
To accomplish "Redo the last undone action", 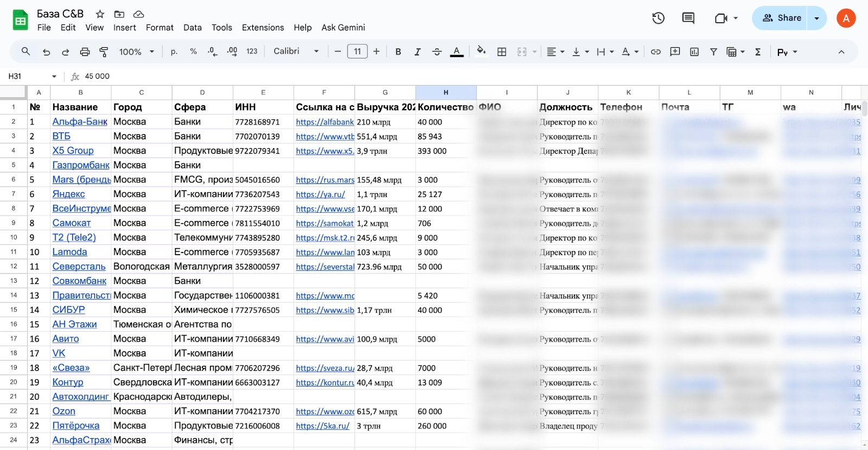I will tap(65, 52).
